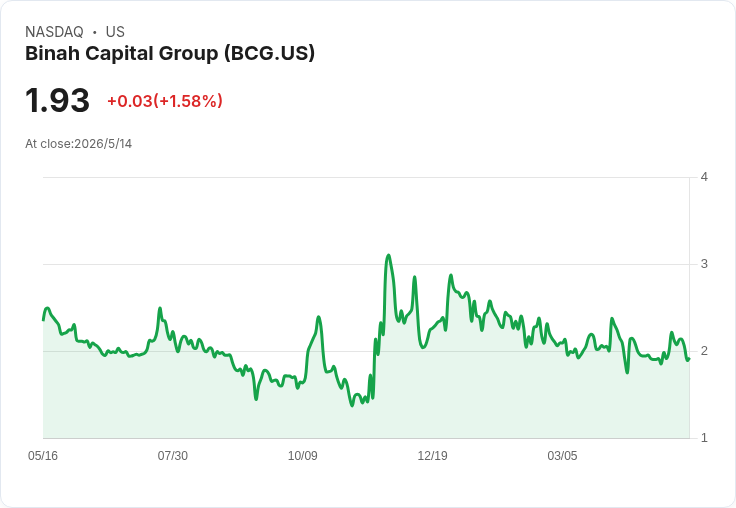
Task: Click the 10/09 date label on x-axis
Action: click(x=302, y=455)
